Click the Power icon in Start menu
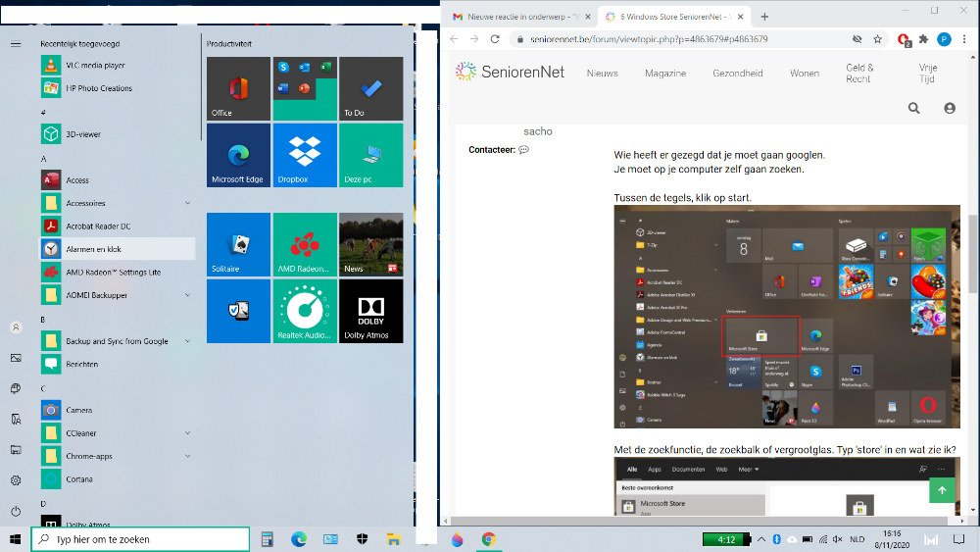The width and height of the screenshot is (980, 552). (16, 511)
